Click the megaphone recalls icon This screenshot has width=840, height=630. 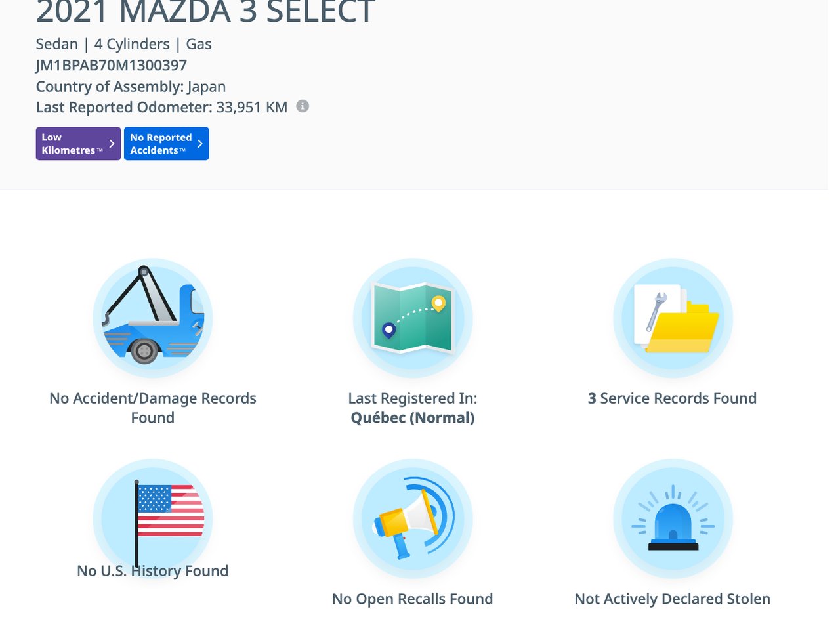click(413, 518)
